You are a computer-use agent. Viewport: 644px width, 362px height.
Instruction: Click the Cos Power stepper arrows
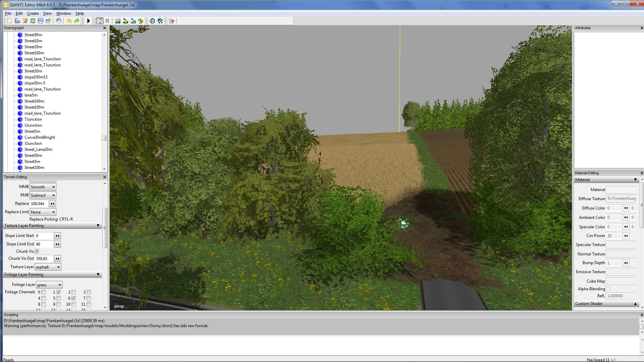tap(626, 236)
